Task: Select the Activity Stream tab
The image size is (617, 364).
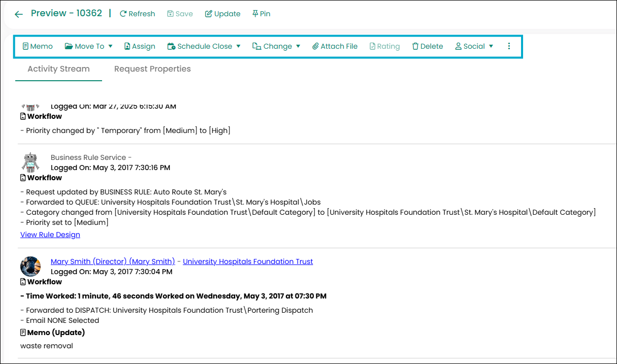Action: [58, 69]
